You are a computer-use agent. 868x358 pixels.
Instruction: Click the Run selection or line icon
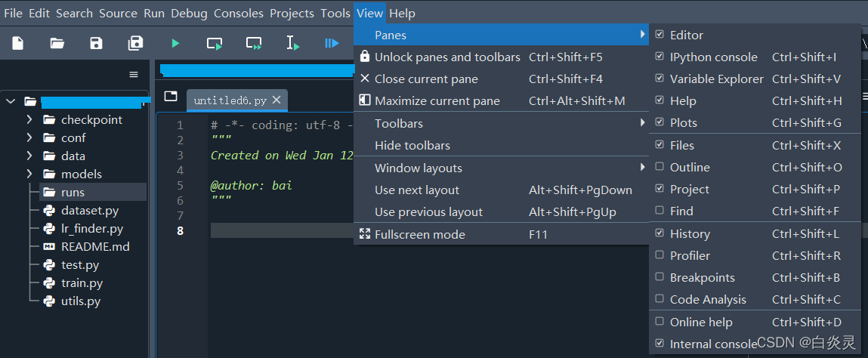293,43
